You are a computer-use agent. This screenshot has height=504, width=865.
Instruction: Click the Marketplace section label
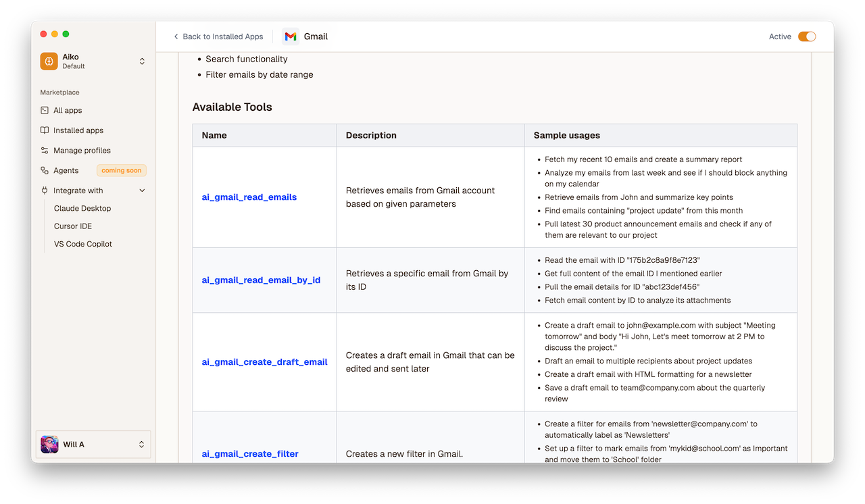click(59, 93)
